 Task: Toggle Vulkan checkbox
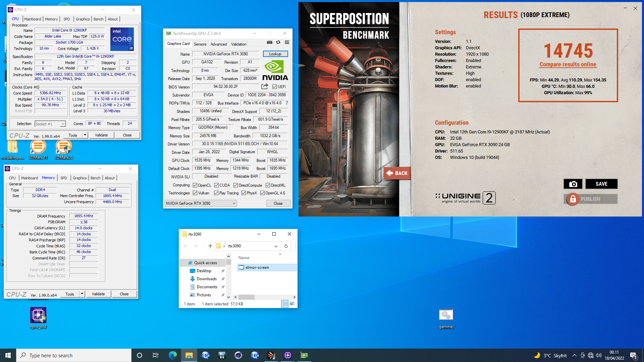[195, 193]
